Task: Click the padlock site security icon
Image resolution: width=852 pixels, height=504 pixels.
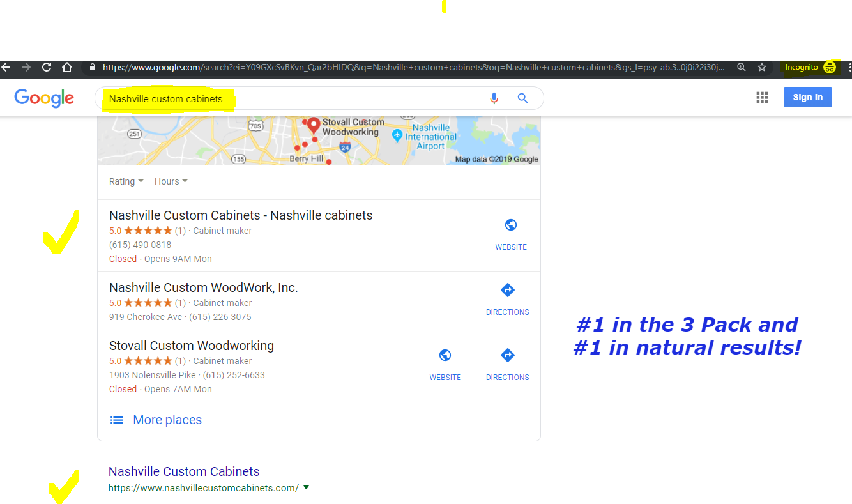Action: (93, 67)
